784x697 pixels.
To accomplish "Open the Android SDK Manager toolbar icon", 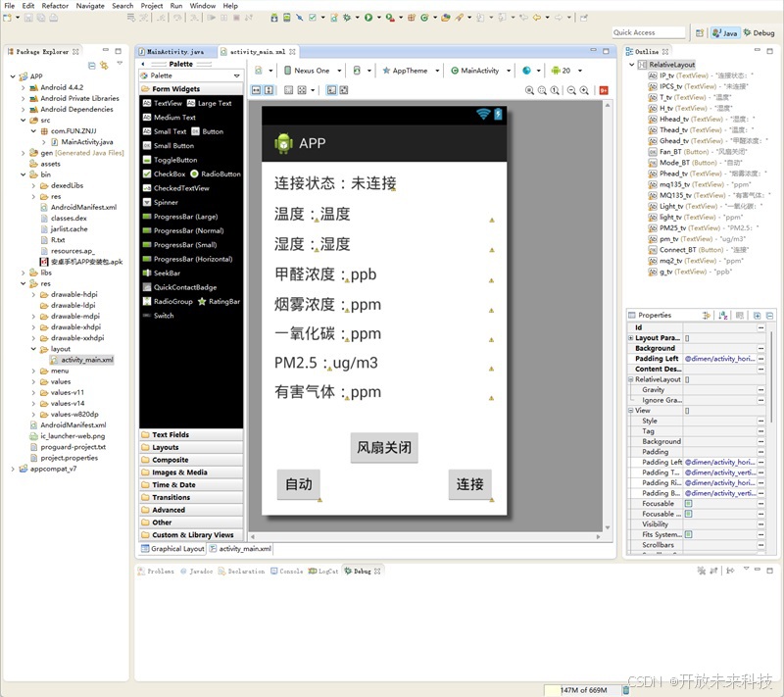I will click(274, 18).
